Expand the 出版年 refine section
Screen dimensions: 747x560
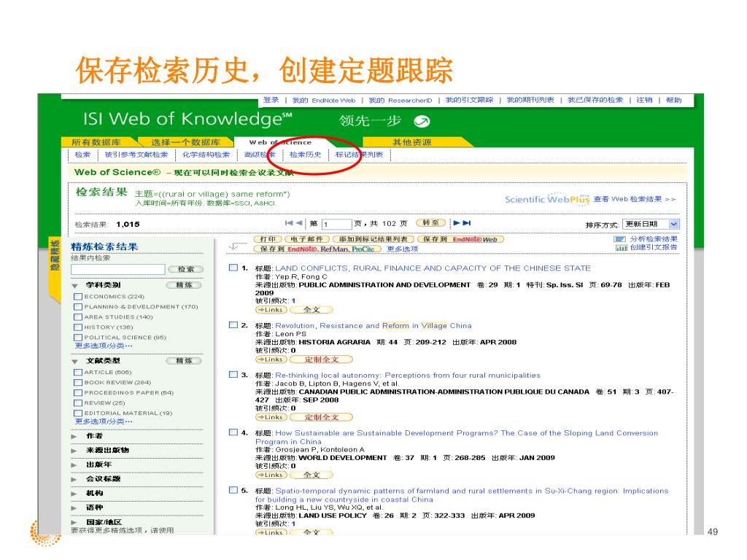click(x=74, y=464)
